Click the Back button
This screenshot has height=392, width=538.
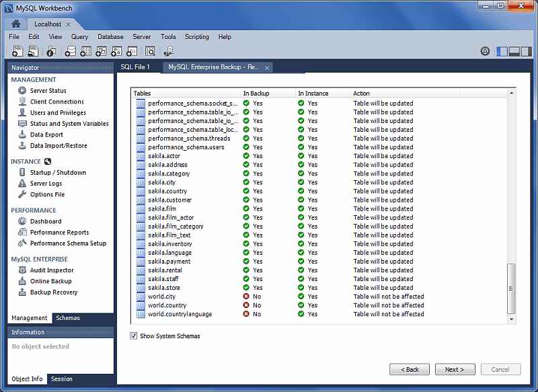pyautogui.click(x=410, y=369)
